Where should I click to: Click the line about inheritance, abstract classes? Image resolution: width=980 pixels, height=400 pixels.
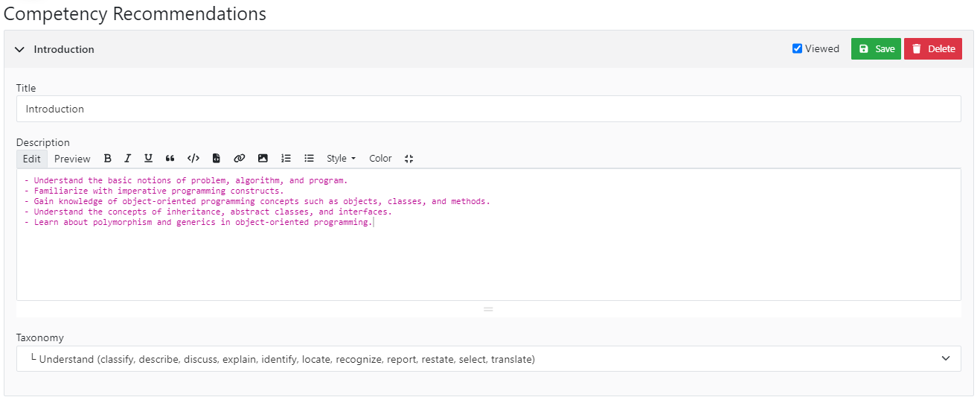(208, 212)
